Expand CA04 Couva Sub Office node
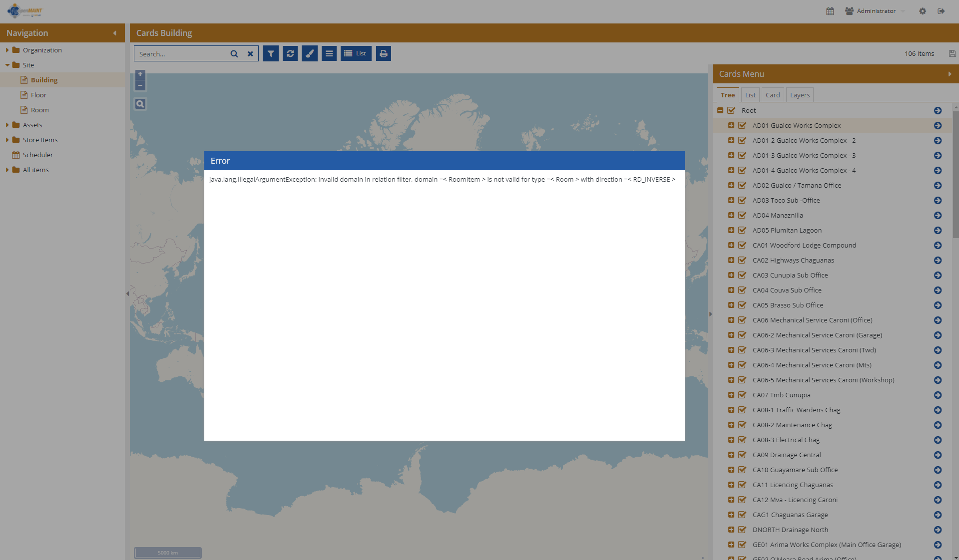The height and width of the screenshot is (560, 959). [731, 290]
